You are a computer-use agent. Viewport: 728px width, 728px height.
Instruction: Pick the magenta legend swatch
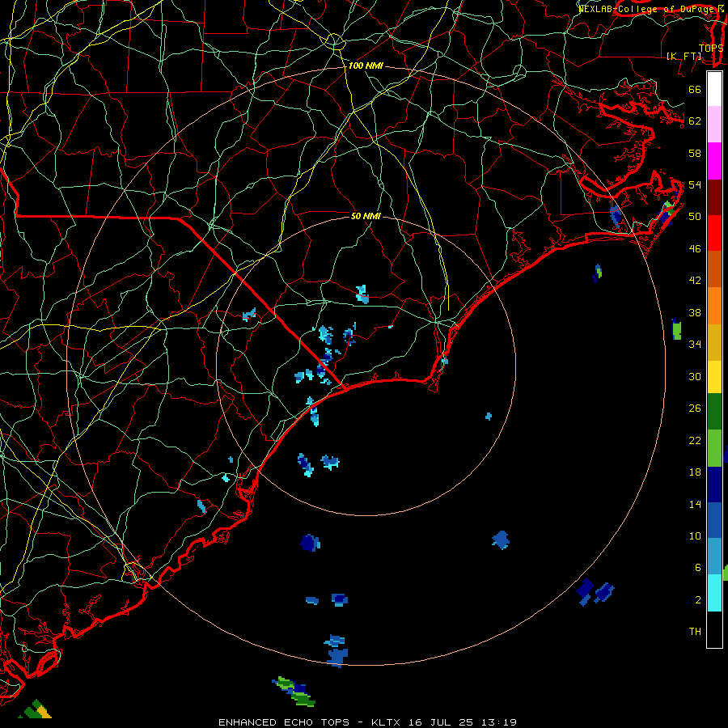[x=714, y=161]
